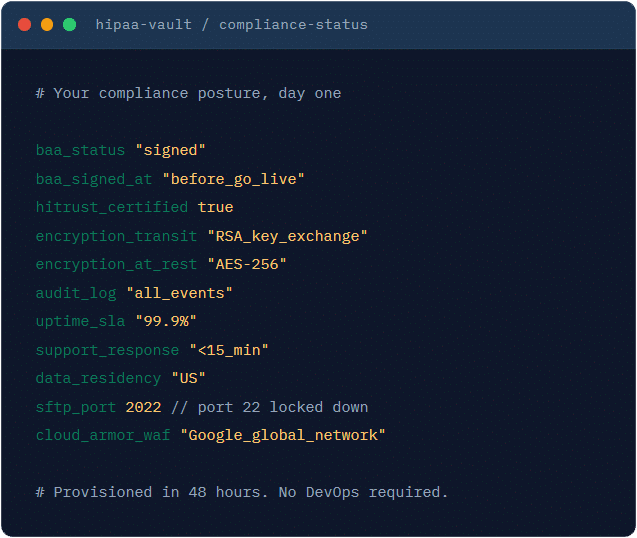
Task: Select the value "AES-256"
Action: [247, 265]
